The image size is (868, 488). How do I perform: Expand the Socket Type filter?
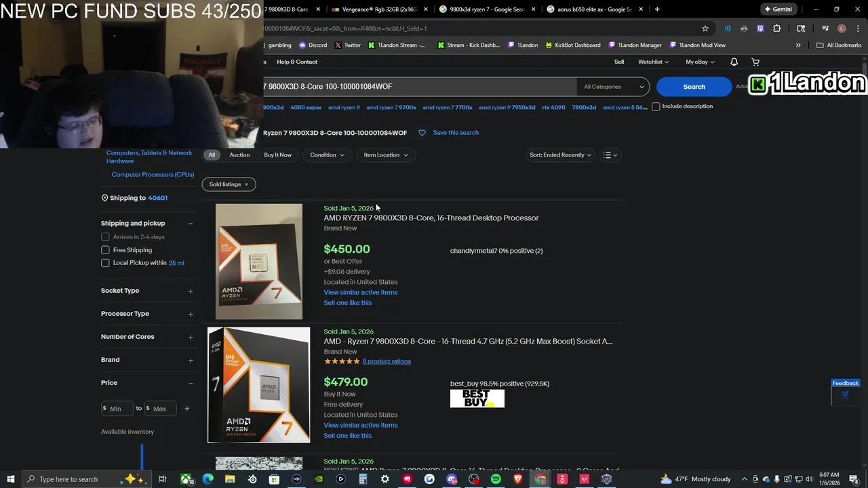tap(191, 291)
